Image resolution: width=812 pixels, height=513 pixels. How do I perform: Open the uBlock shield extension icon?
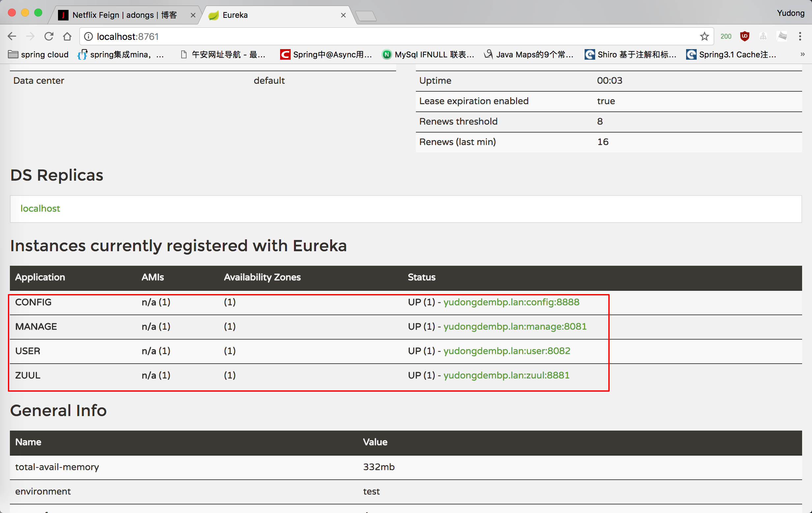[744, 36]
